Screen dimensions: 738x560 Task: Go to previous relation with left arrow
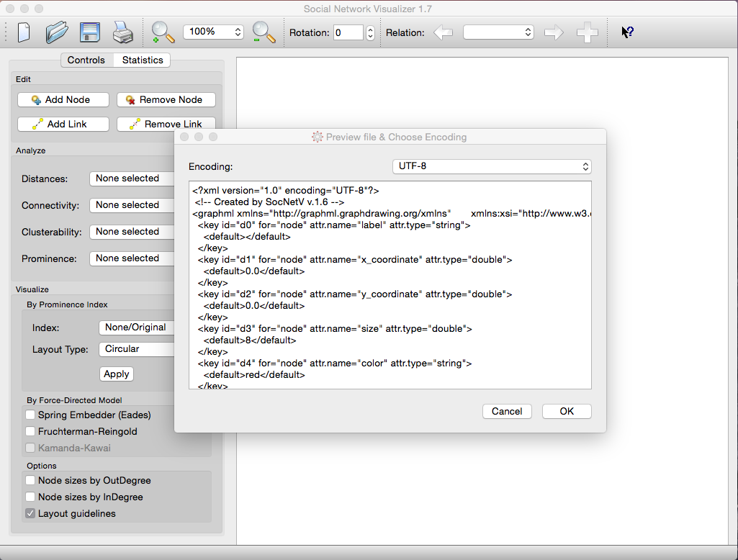[443, 32]
